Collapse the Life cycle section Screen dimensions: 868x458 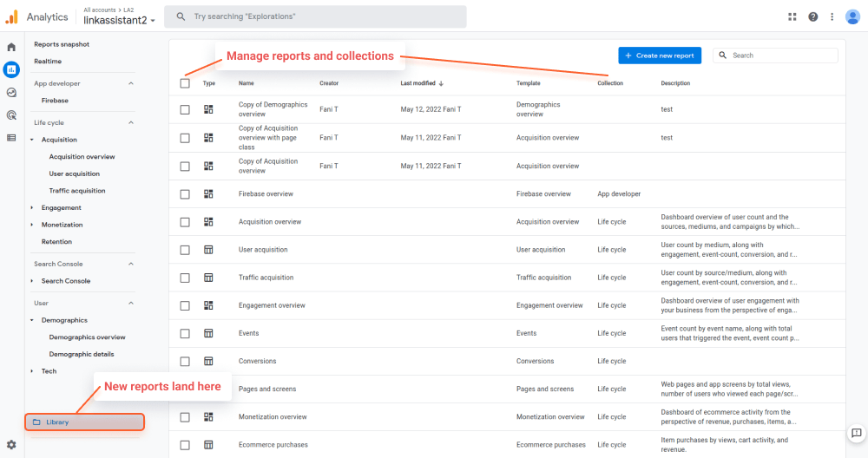[131, 122]
